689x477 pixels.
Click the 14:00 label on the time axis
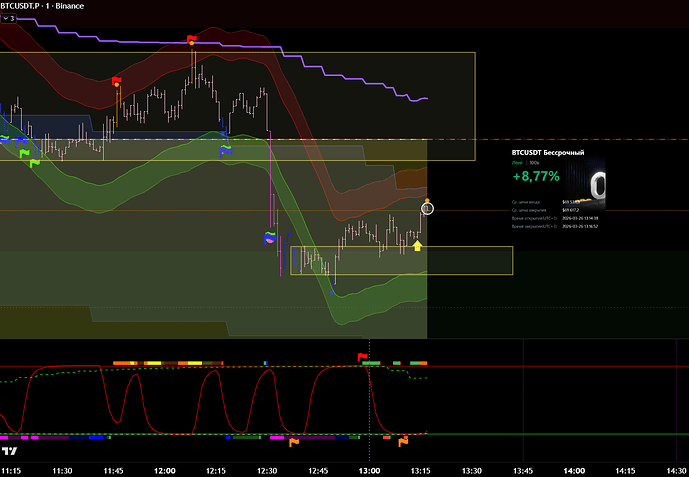(574, 469)
